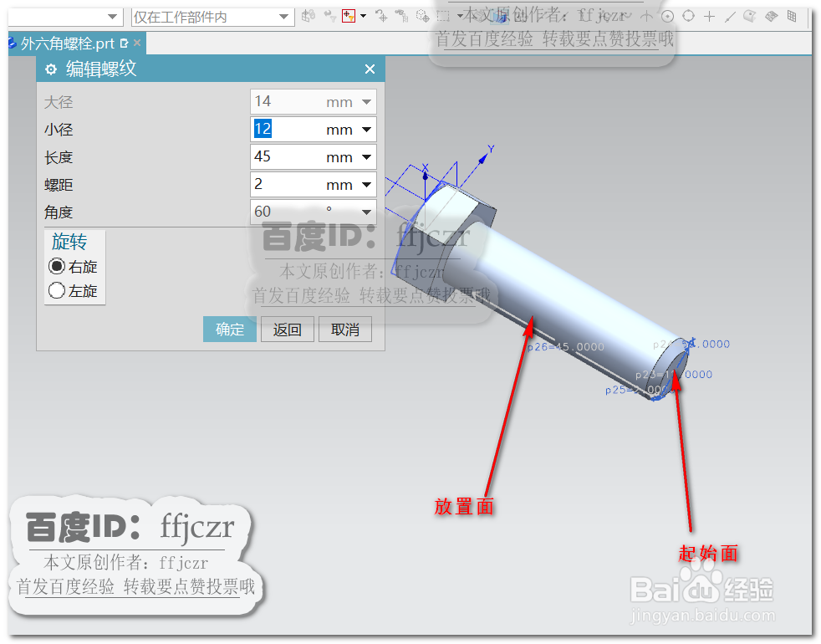Click the navigator-tree selection icon
This screenshot has height=644, width=821.
pyautogui.click(x=401, y=16)
